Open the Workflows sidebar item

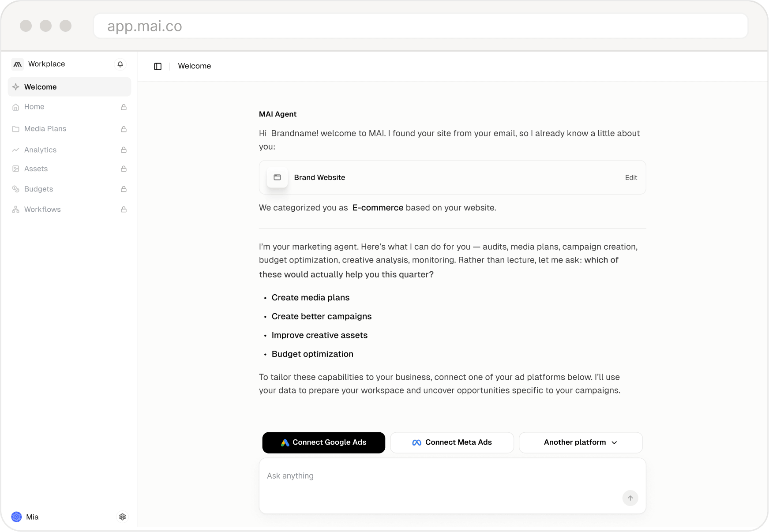tap(69, 210)
